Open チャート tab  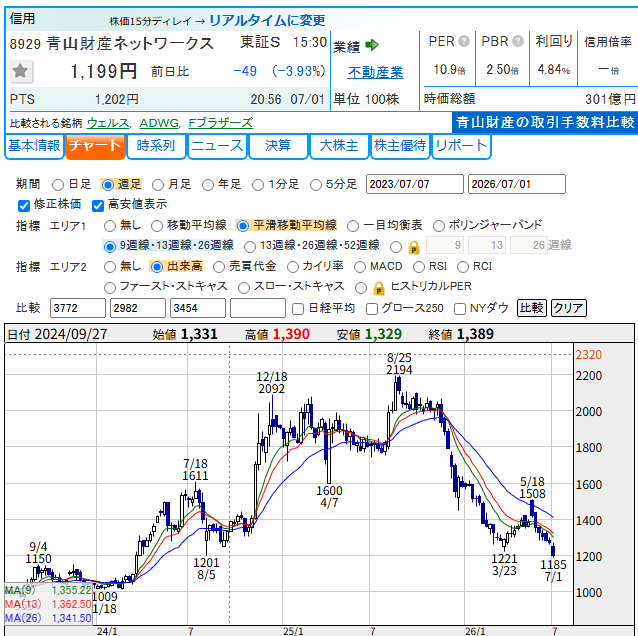click(95, 146)
